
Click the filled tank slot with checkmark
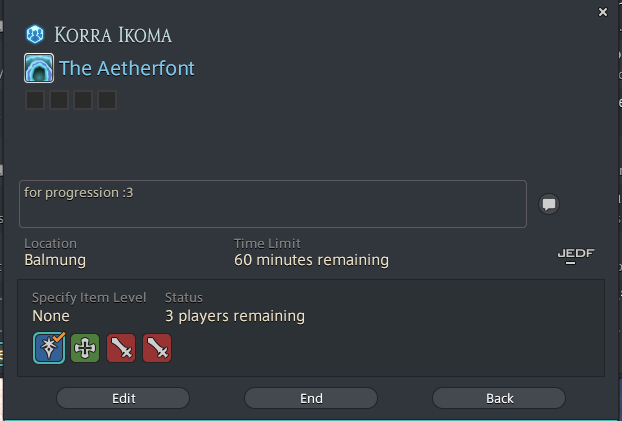pos(49,348)
